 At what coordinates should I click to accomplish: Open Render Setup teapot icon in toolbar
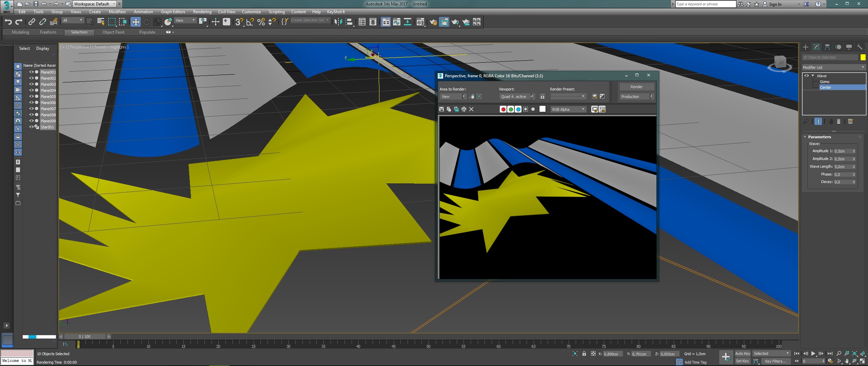tap(433, 22)
